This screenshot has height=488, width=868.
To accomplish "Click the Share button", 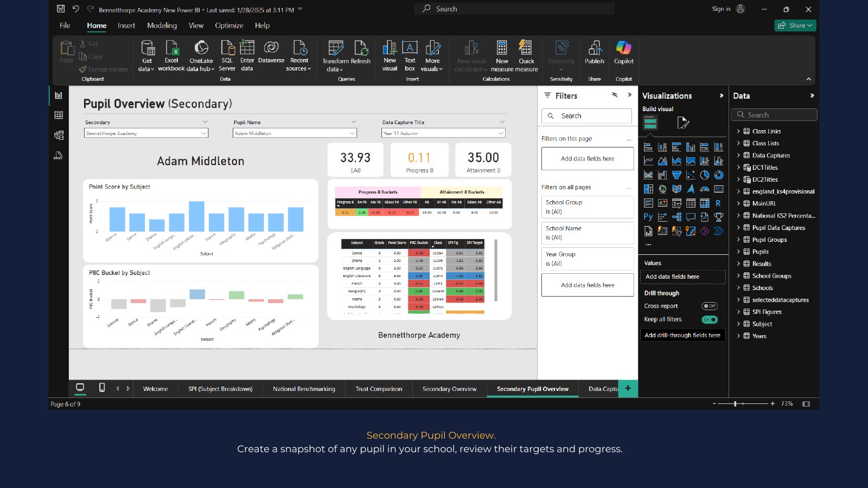I will (x=795, y=25).
